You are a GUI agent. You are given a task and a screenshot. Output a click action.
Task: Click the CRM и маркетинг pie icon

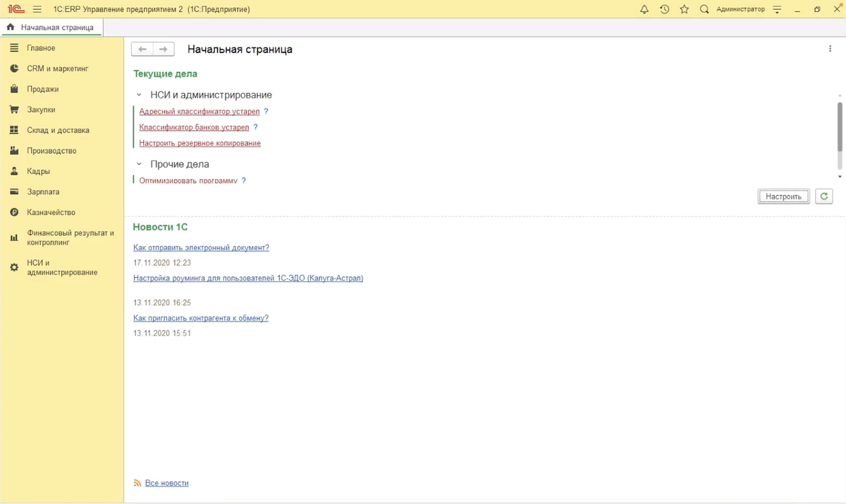click(x=13, y=68)
